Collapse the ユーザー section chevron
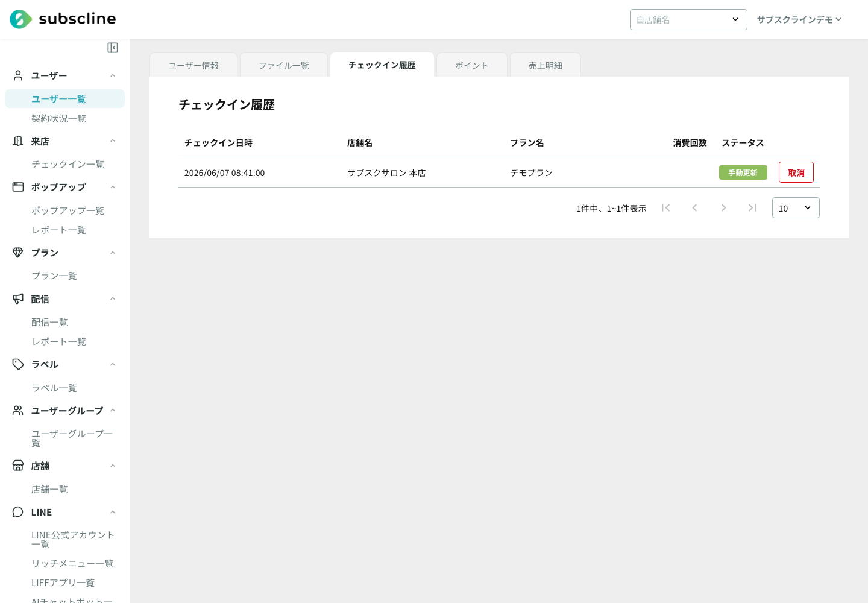This screenshot has height=603, width=868. [x=113, y=75]
